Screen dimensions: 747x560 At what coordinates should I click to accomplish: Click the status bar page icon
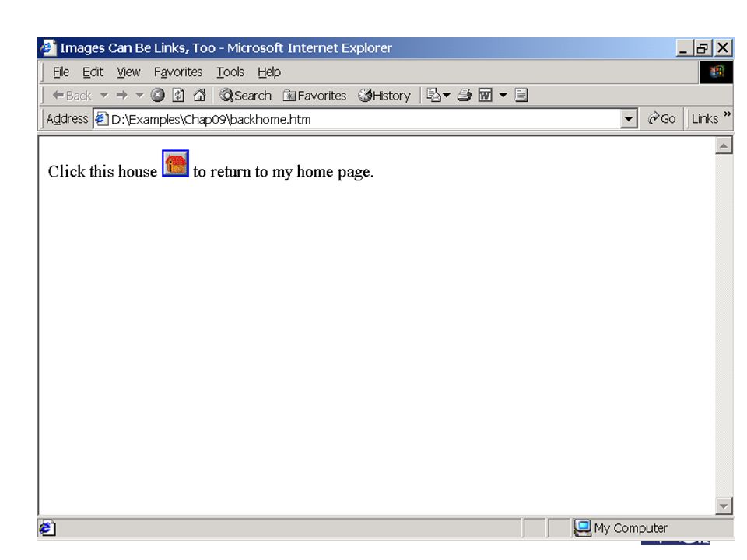(47, 528)
